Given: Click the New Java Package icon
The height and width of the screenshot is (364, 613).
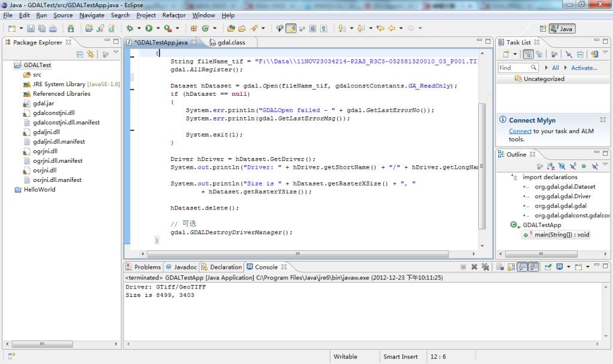Looking at the screenshot, I should 193,28.
